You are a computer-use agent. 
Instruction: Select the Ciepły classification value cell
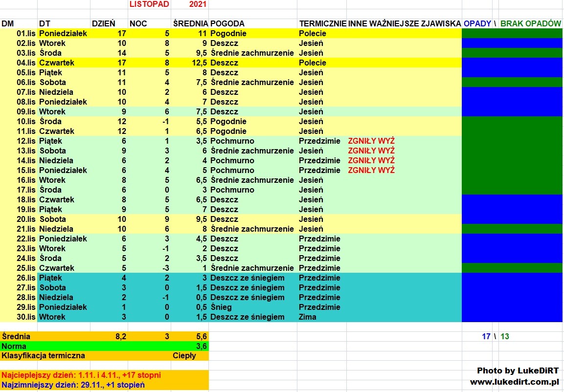[x=184, y=356]
